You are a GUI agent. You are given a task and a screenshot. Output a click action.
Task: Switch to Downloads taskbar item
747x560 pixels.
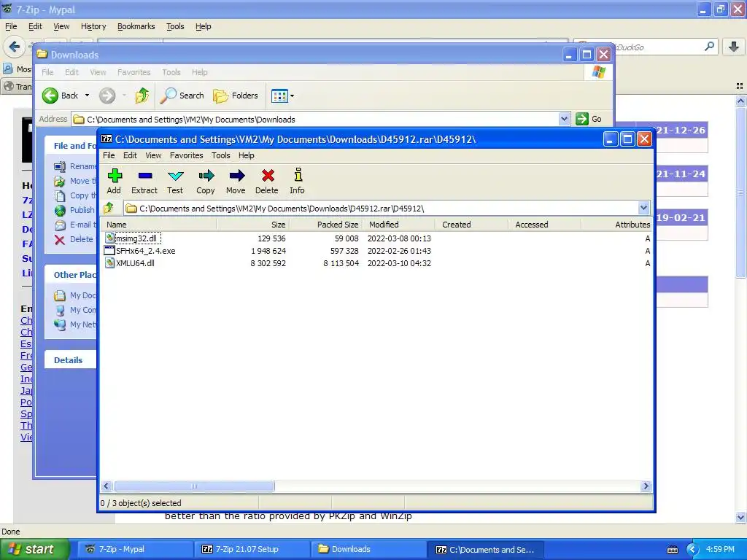click(368, 550)
